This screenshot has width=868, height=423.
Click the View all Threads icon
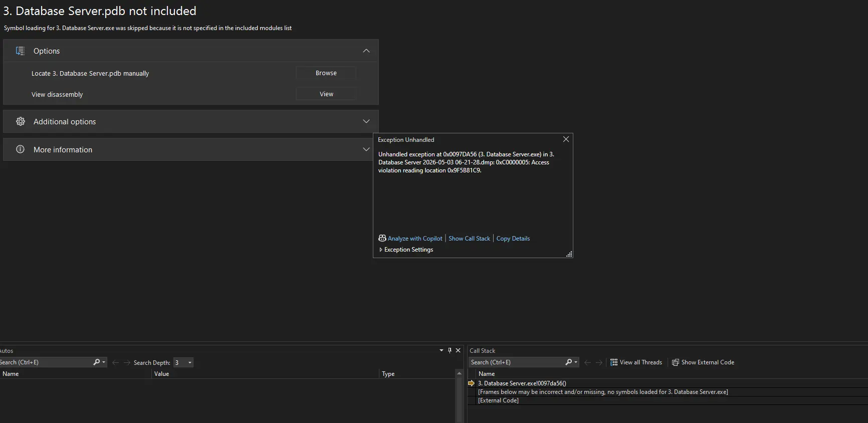click(x=614, y=362)
